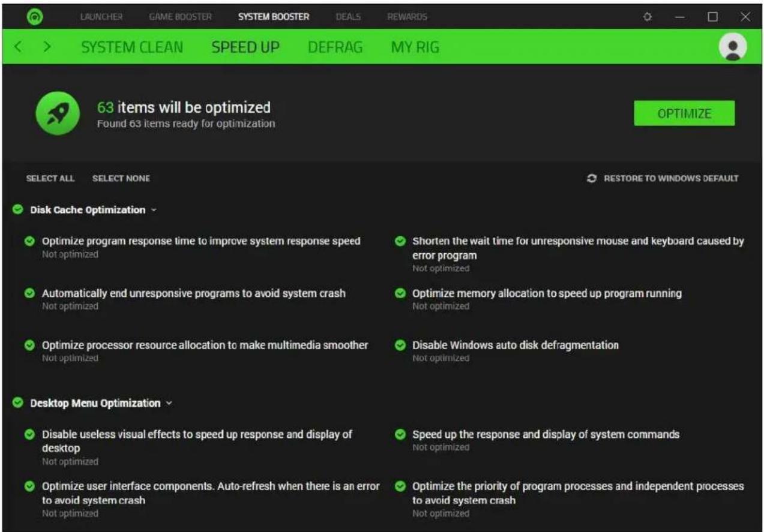Click 'Found 63 items ready for optimization' text
This screenshot has width=764, height=532.
[x=186, y=124]
